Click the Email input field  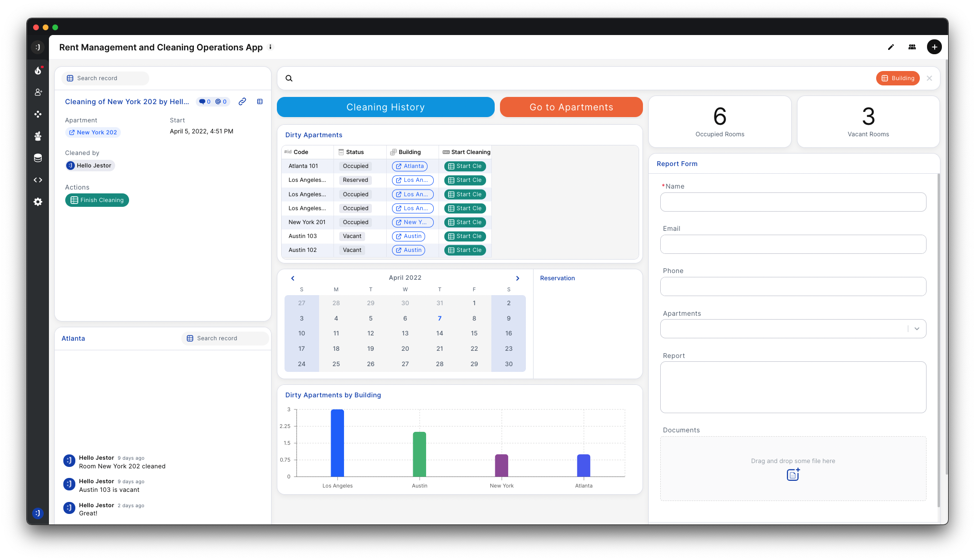[793, 244]
